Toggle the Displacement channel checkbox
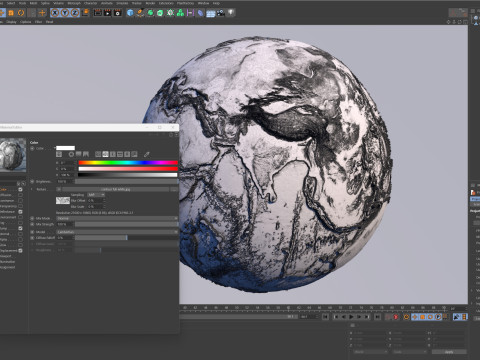 click(x=20, y=250)
